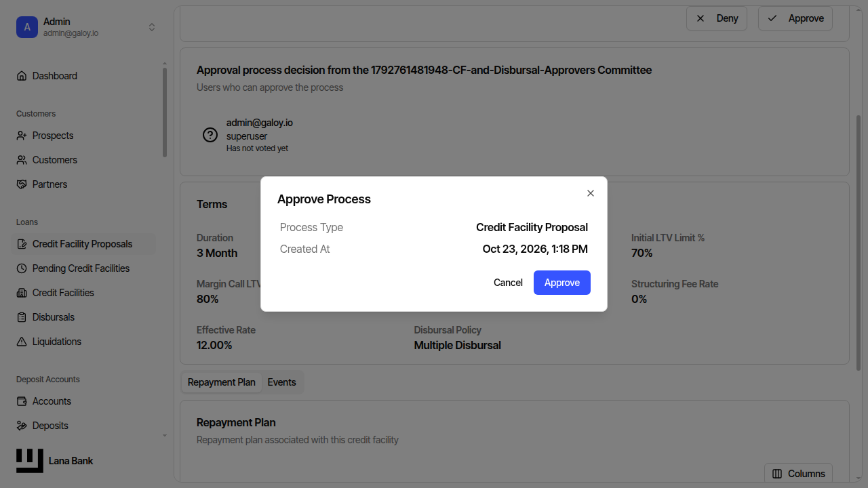Click the Multiple Disbursal policy value
868x488 pixels.
pyautogui.click(x=458, y=345)
